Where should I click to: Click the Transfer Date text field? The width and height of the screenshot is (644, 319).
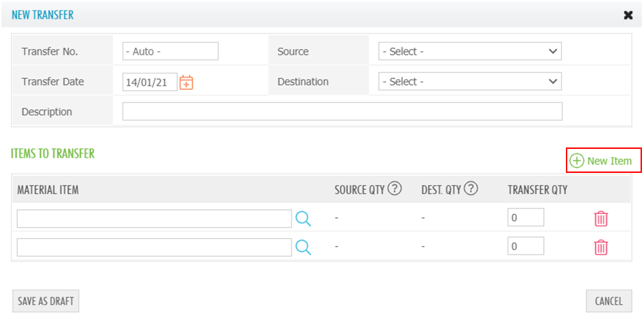149,82
